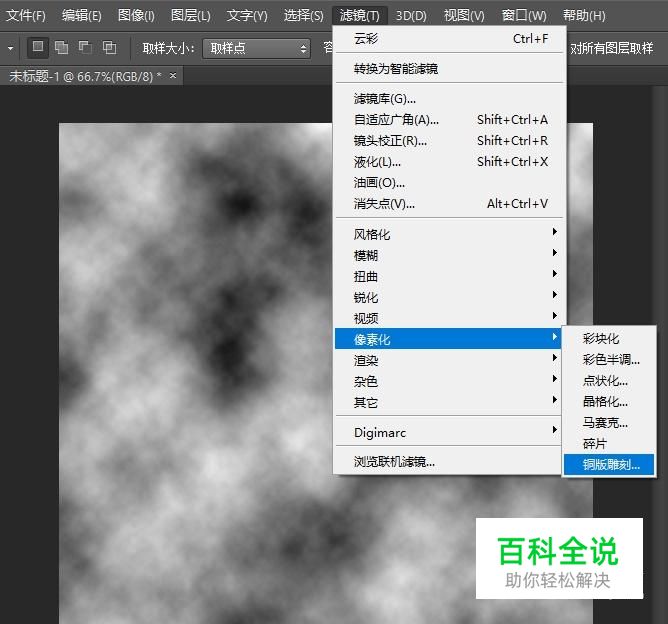Open the 文件(F) menu
668x624 pixels.
[x=26, y=16]
